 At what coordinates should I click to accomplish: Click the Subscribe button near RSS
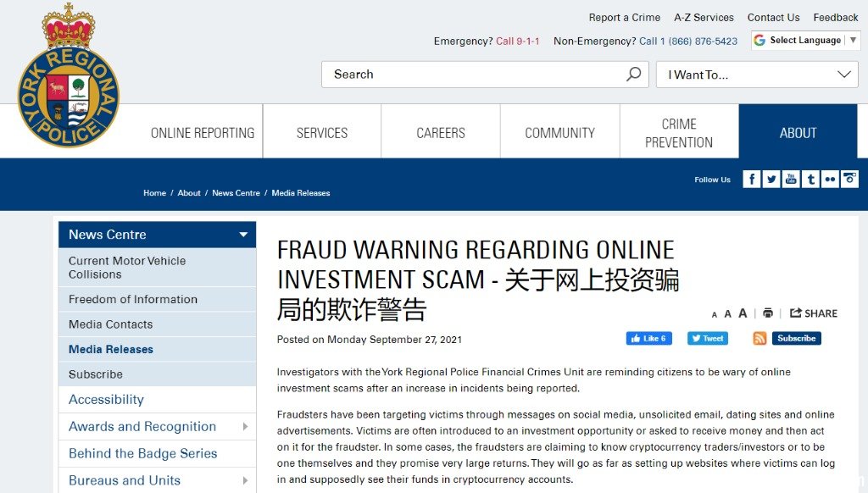coord(796,338)
